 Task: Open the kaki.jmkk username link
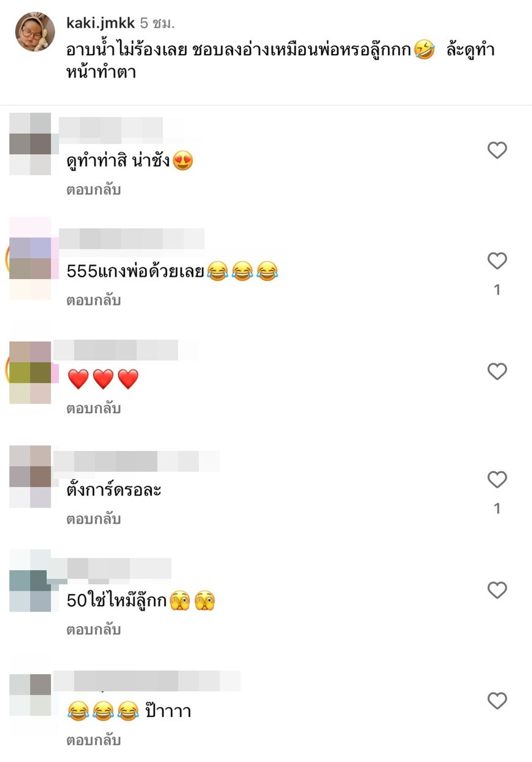click(x=101, y=23)
